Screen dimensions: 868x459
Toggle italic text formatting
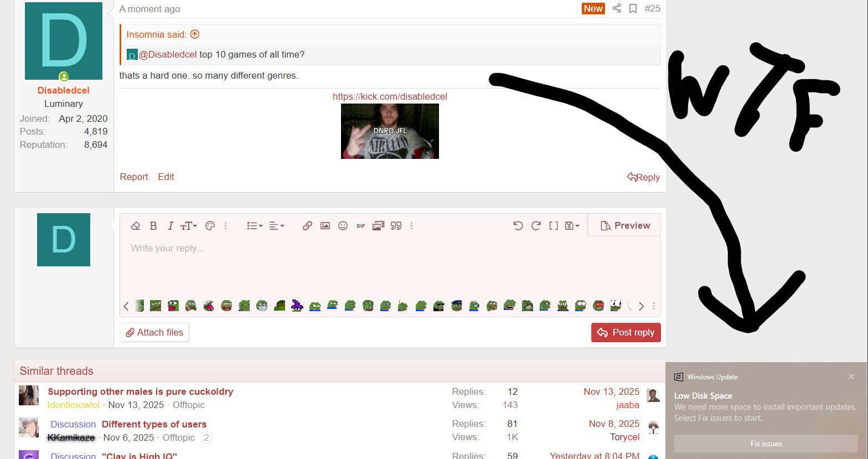click(170, 226)
